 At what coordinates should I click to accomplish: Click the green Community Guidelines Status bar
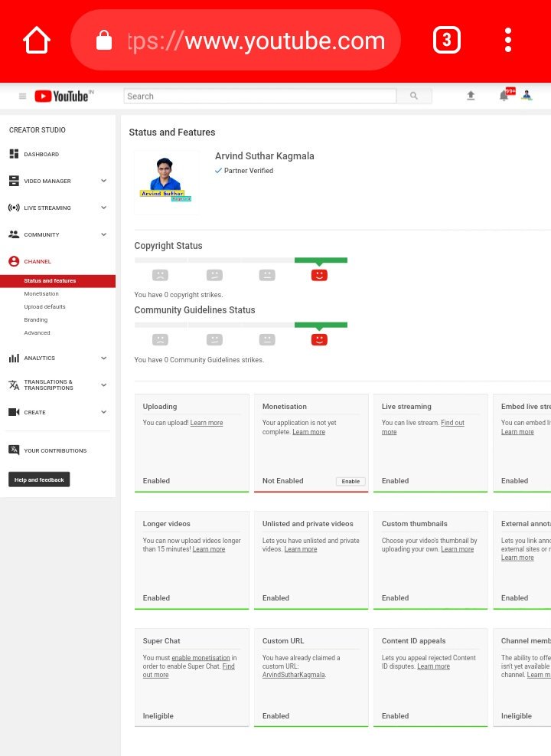coord(321,325)
